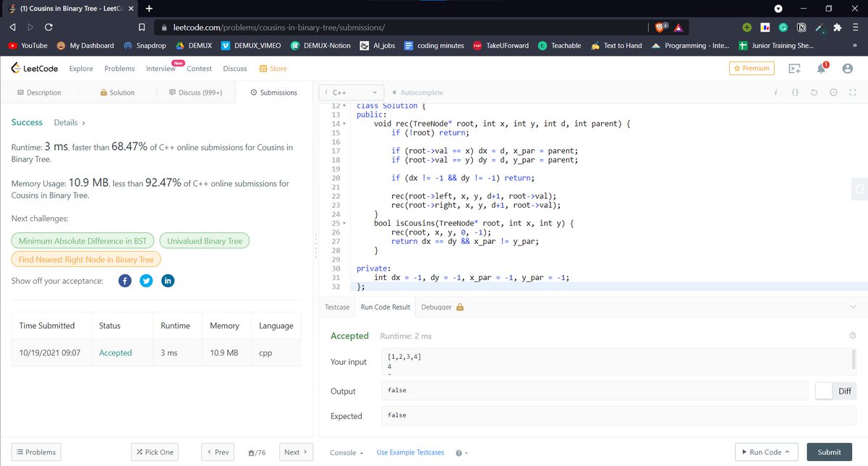868x466 pixels.
Task: Toggle fullscreen editor icon
Action: (x=853, y=93)
